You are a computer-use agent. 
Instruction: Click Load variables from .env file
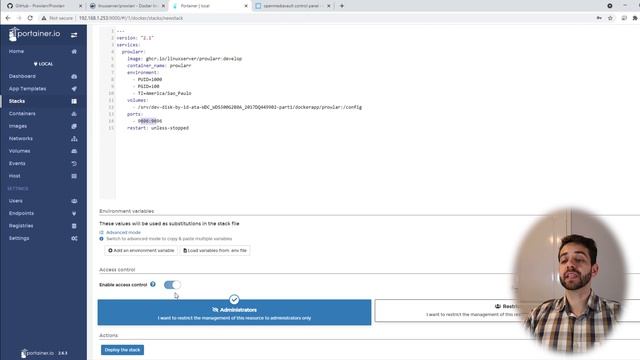(x=215, y=250)
